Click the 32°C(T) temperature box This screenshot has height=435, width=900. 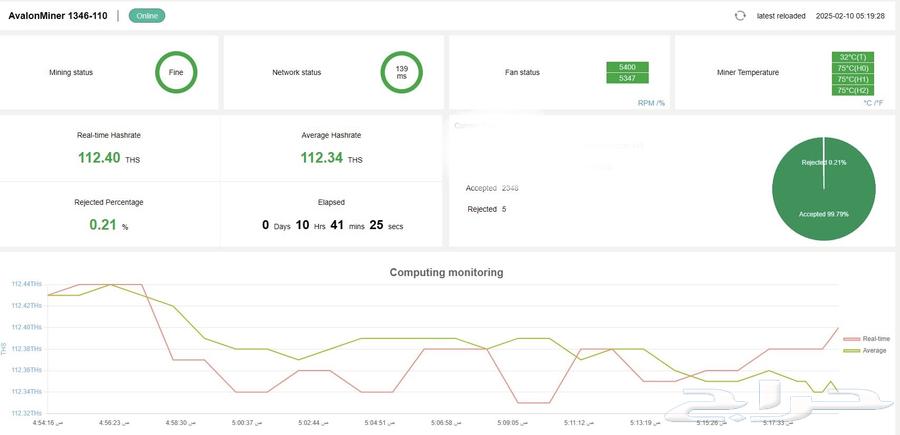coord(852,57)
